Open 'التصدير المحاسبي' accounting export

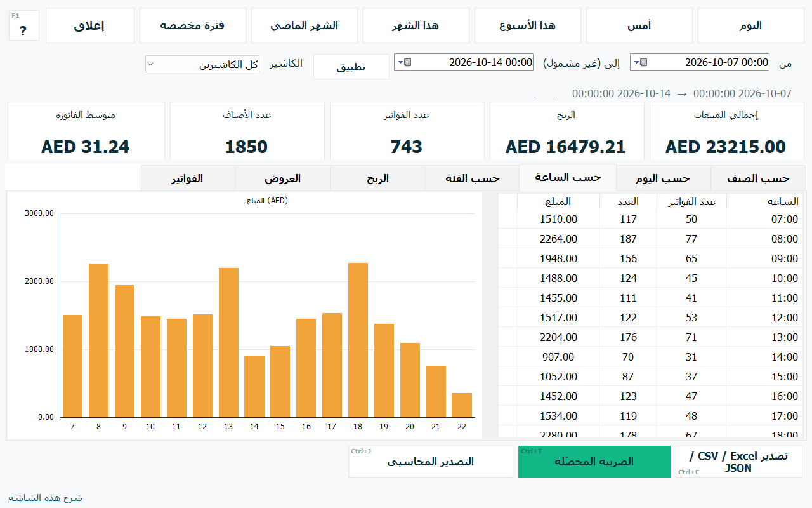click(430, 462)
